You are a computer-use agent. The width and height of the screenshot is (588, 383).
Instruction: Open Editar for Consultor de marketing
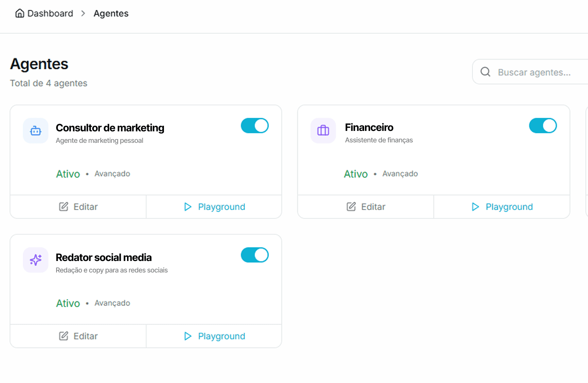[79, 207]
